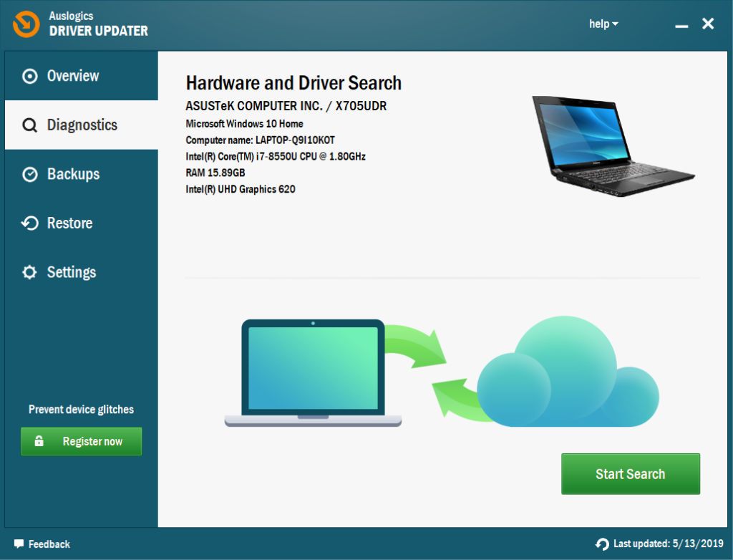Click the Restore circular arrow icon
Viewport: 733px width, 560px height.
point(29,223)
